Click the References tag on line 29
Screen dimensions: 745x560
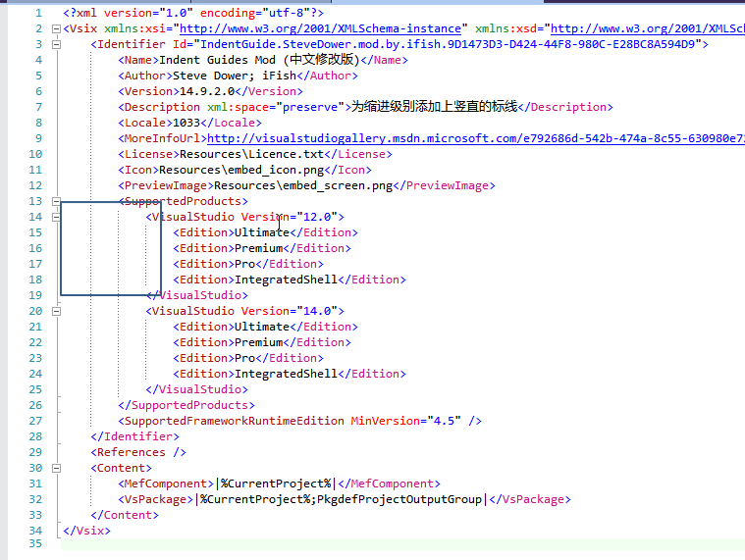pos(132,452)
